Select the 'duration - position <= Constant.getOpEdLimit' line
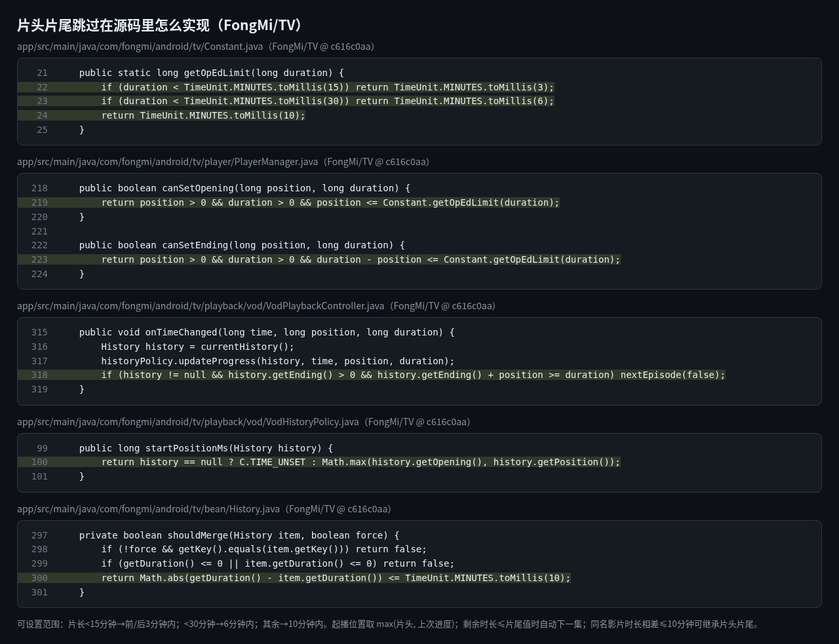The width and height of the screenshot is (839, 644). [361, 259]
